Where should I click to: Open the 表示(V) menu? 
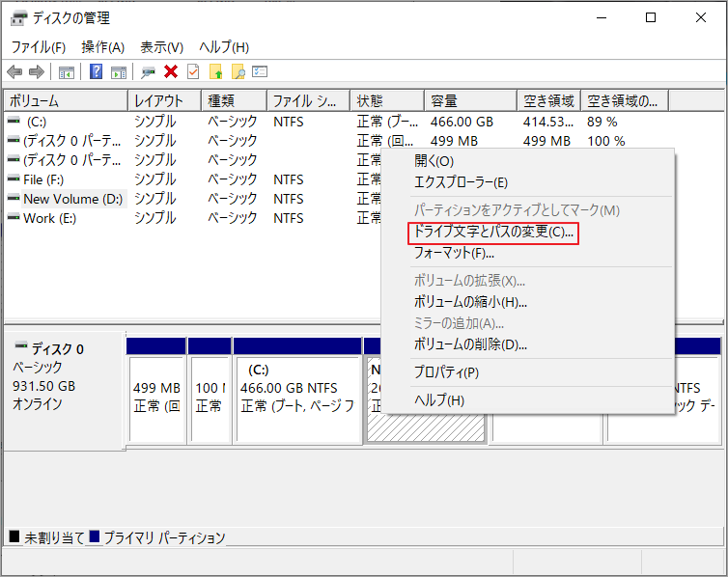(161, 47)
